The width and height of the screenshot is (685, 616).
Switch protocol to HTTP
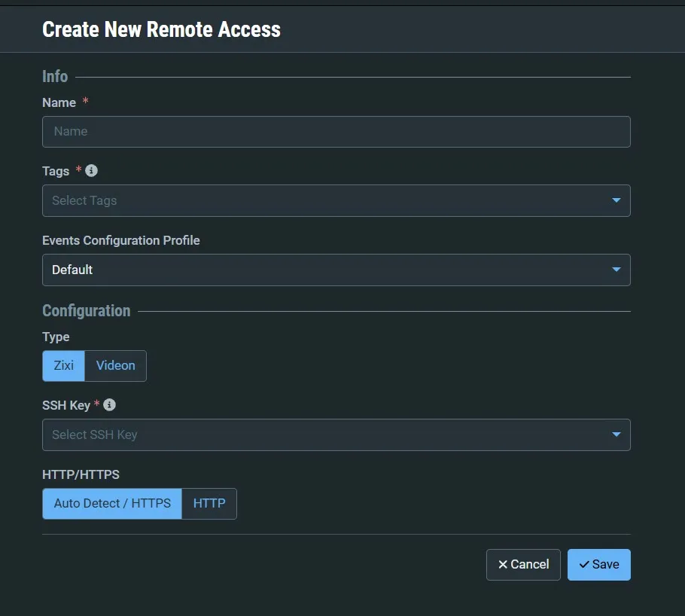click(209, 504)
